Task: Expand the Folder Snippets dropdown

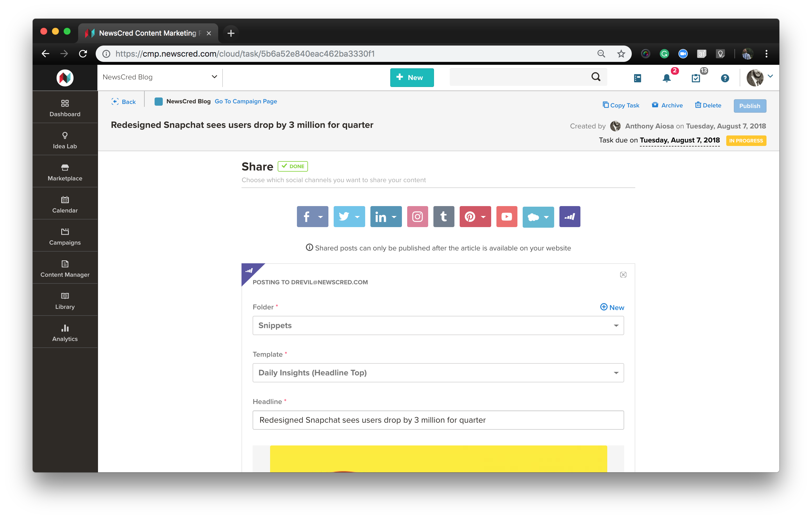Action: tap(438, 325)
